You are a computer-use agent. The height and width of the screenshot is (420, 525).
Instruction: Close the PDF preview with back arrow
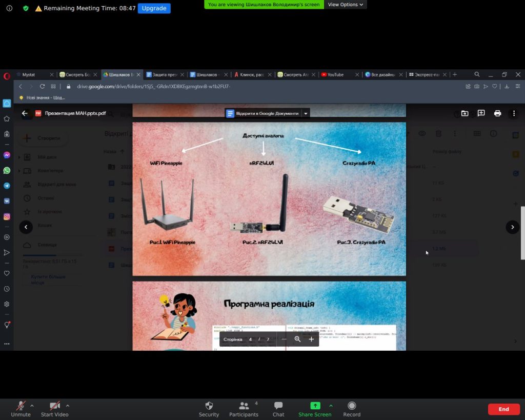pos(25,113)
